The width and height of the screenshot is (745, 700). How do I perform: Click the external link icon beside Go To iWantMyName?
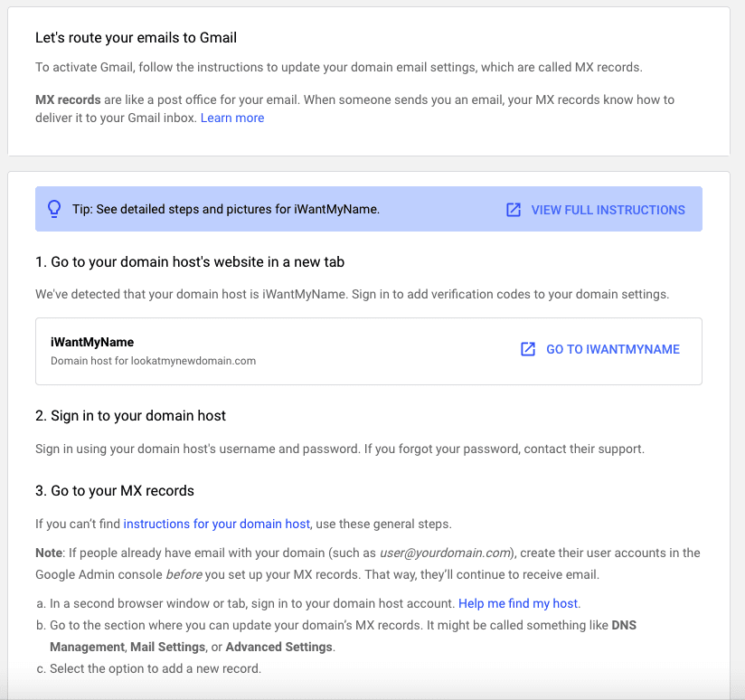tap(528, 349)
